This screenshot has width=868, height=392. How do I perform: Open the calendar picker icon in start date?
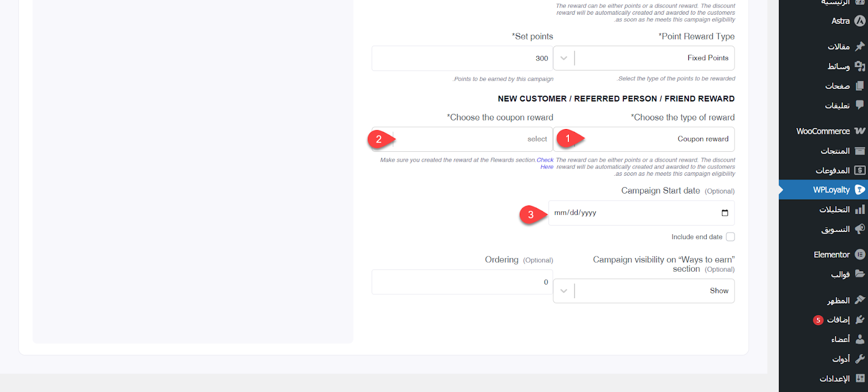pos(725,213)
